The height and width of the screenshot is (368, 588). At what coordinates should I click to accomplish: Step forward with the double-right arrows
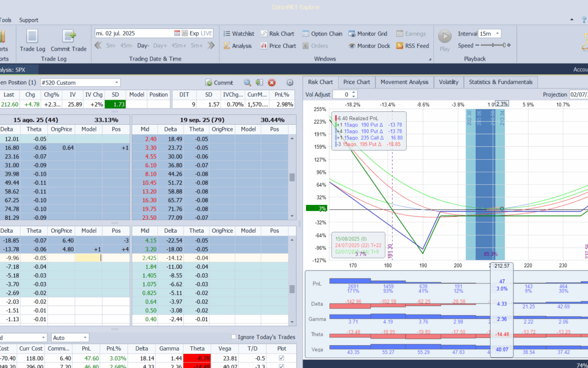coord(211,45)
